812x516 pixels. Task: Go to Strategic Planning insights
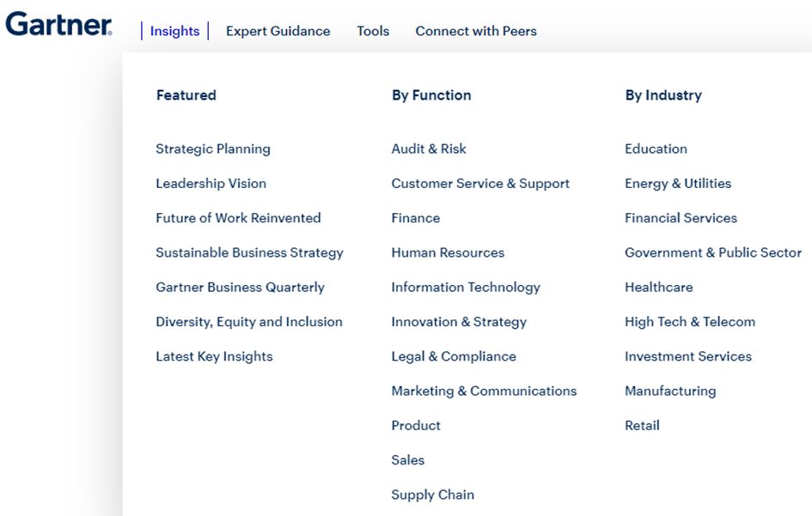tap(213, 149)
